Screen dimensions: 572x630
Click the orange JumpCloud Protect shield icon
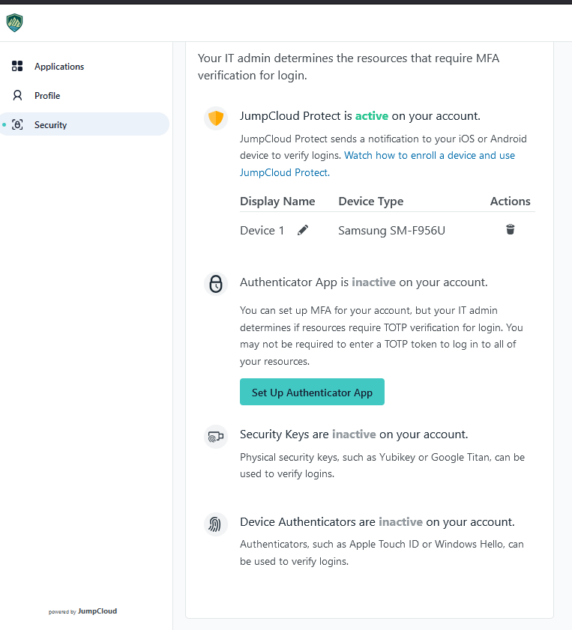[216, 118]
